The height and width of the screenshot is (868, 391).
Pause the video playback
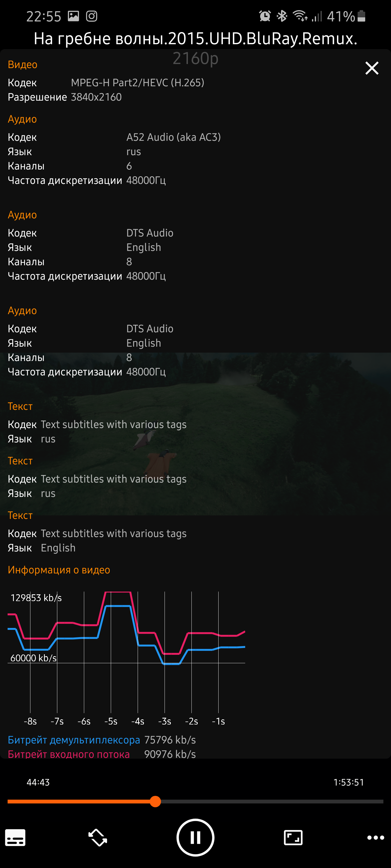[x=195, y=837]
